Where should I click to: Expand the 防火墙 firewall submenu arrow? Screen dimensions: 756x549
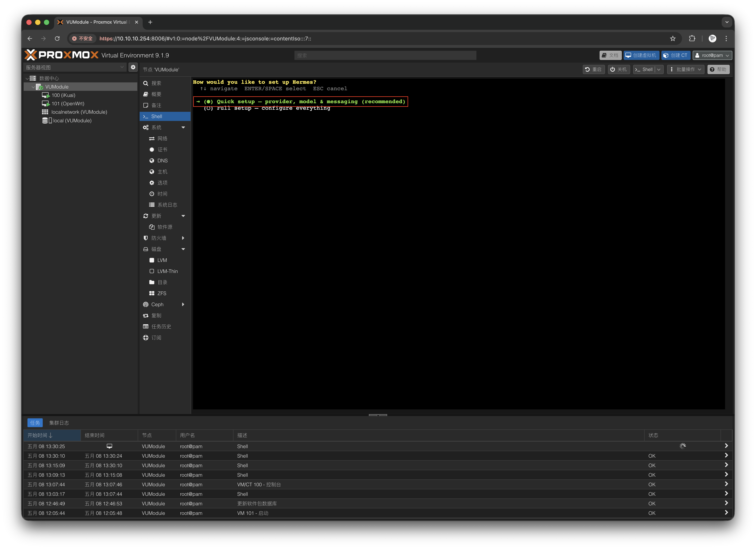tap(183, 238)
